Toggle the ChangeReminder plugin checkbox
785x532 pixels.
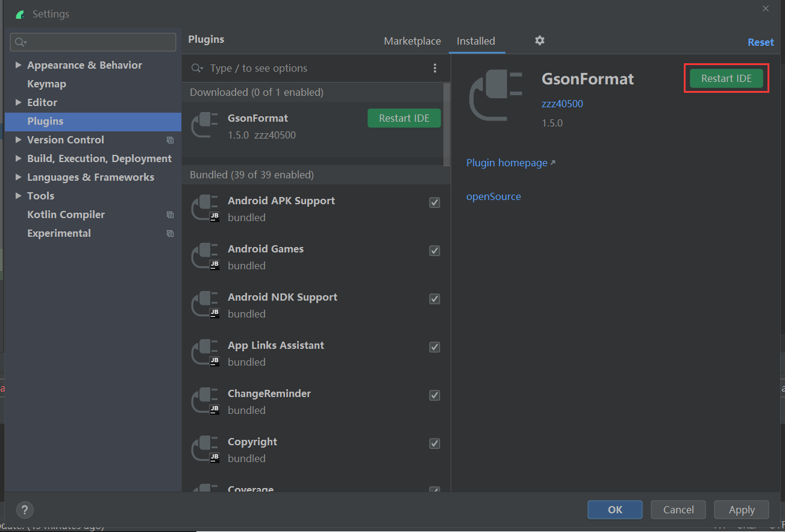pyautogui.click(x=434, y=395)
